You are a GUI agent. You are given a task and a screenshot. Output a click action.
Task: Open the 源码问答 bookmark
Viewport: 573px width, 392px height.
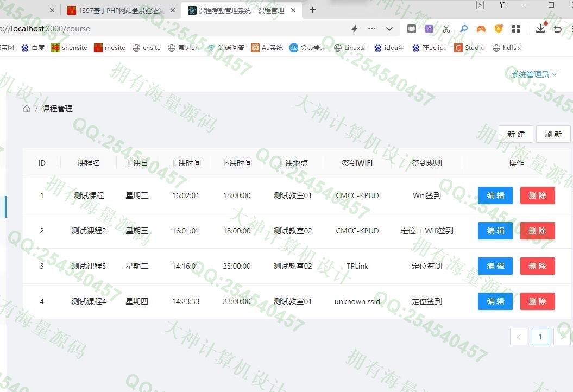[226, 47]
